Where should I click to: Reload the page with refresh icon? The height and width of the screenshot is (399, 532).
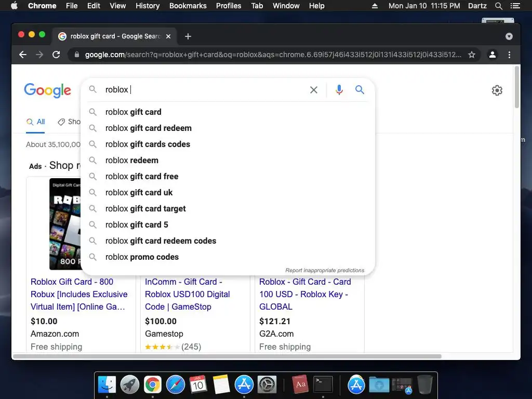pyautogui.click(x=56, y=55)
